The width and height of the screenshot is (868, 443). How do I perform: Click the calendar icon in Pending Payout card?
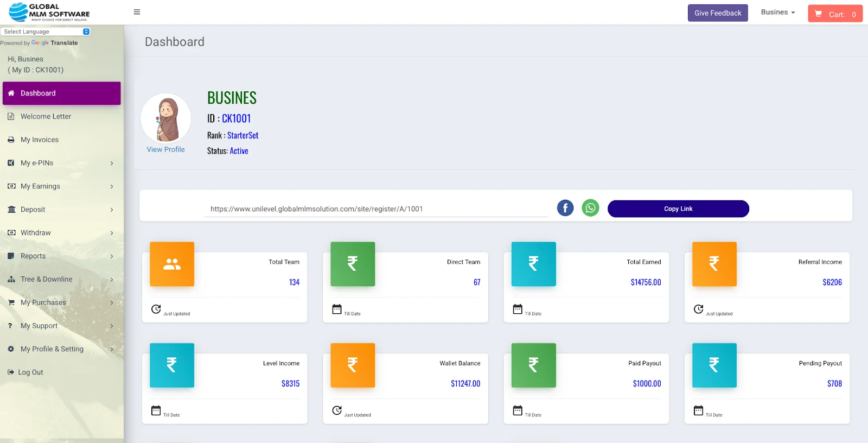pos(698,410)
